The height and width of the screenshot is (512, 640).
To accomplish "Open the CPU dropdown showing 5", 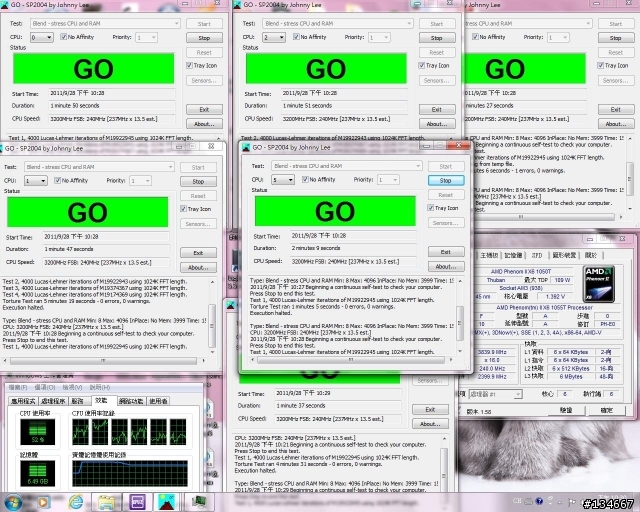I will (x=283, y=180).
